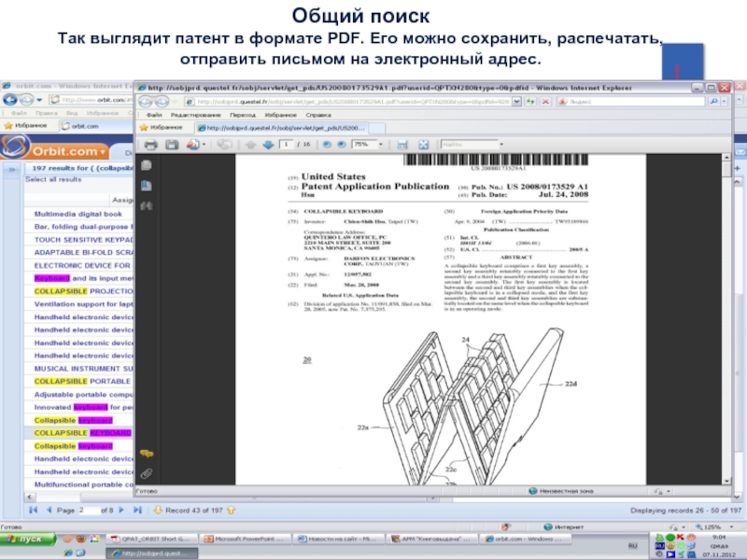Image resolution: width=747 pixels, height=560 pixels.
Task: Go to previous PDF page arrow
Action: (250, 146)
